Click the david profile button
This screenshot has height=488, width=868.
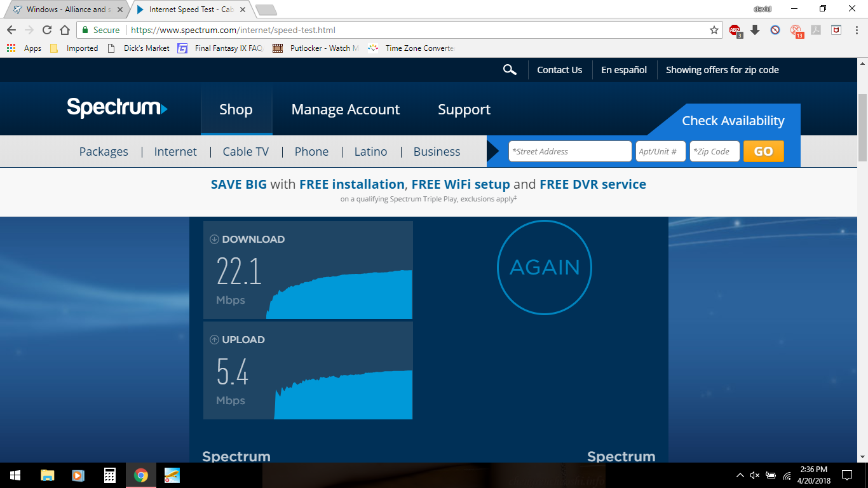coord(762,9)
